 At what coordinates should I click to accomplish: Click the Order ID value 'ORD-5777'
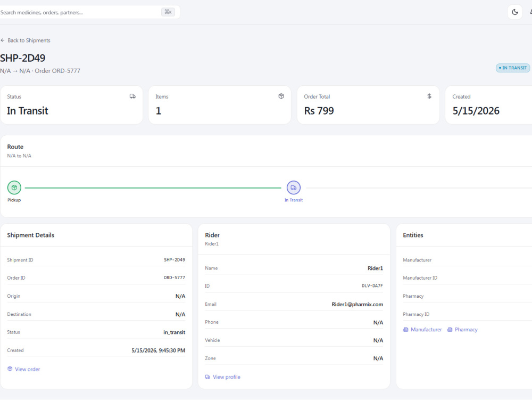174,277
